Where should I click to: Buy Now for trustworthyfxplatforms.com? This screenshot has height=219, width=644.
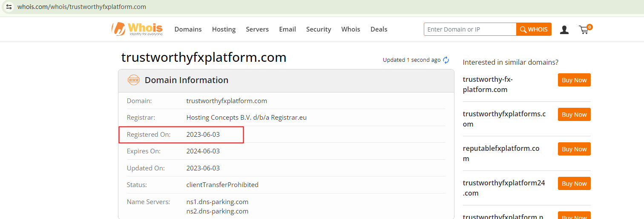coord(574,115)
